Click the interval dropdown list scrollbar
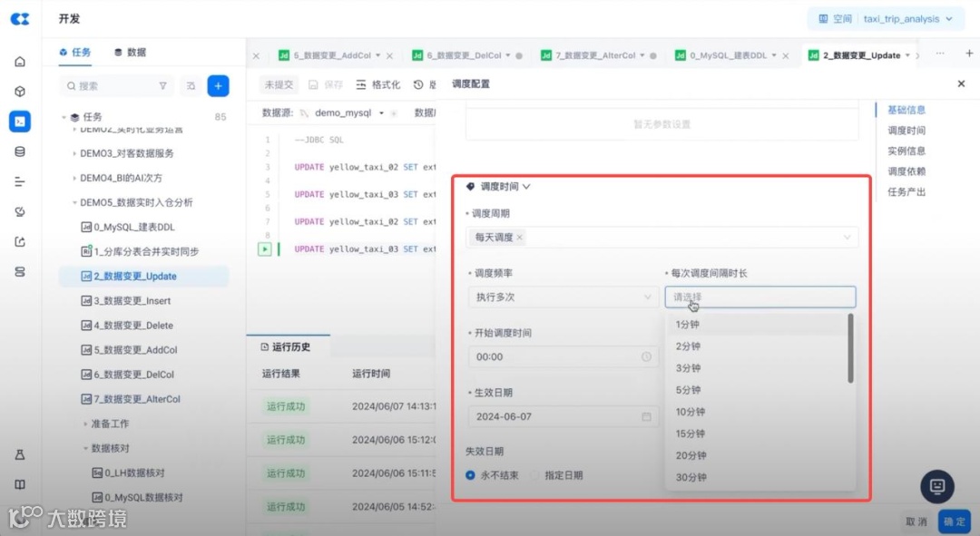The image size is (980, 536). coord(850,348)
